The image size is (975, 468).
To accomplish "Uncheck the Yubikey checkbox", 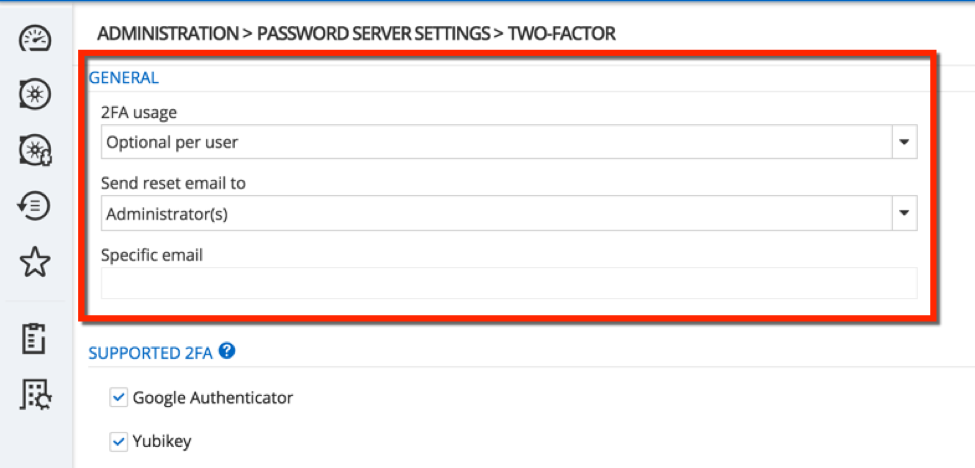I will pyautogui.click(x=118, y=441).
